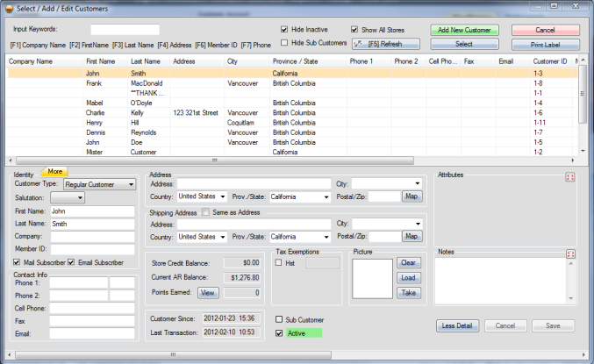This screenshot has height=364, width=594.
Task: Click the expand icon in Notes panel
Action: [x=570, y=255]
